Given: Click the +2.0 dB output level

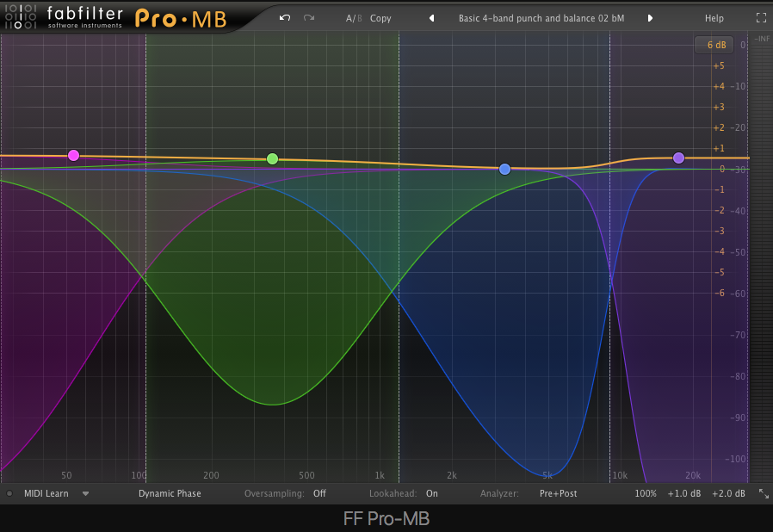Looking at the screenshot, I should coord(728,493).
